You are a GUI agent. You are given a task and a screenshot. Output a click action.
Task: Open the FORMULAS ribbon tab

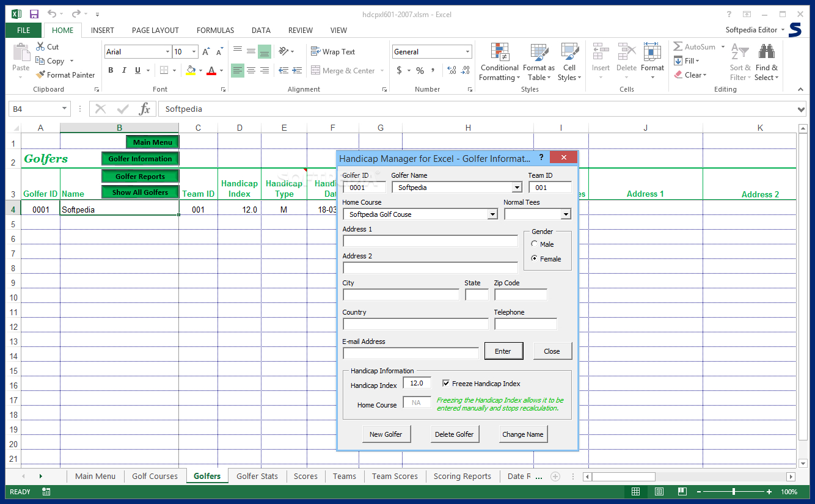tap(215, 30)
